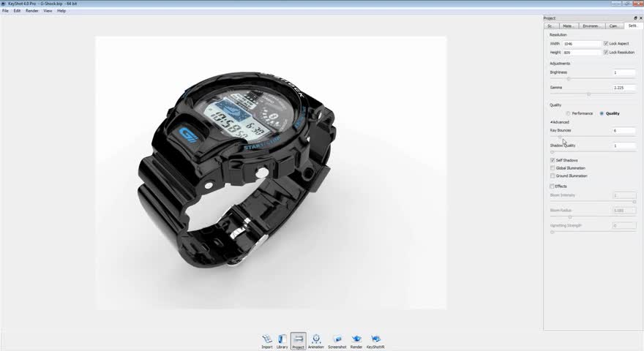Click the Import icon in bottom toolbar
This screenshot has height=351, width=644.
pos(267,341)
